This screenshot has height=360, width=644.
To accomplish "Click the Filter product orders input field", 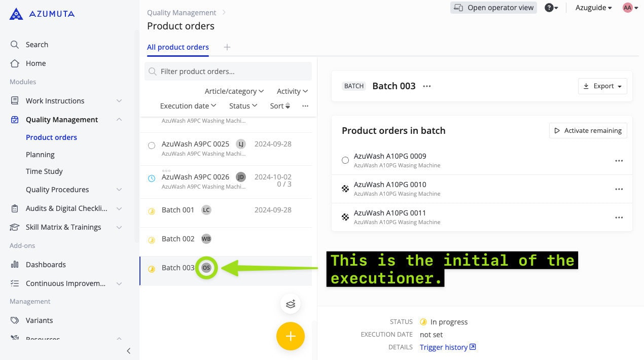I will pyautogui.click(x=228, y=71).
